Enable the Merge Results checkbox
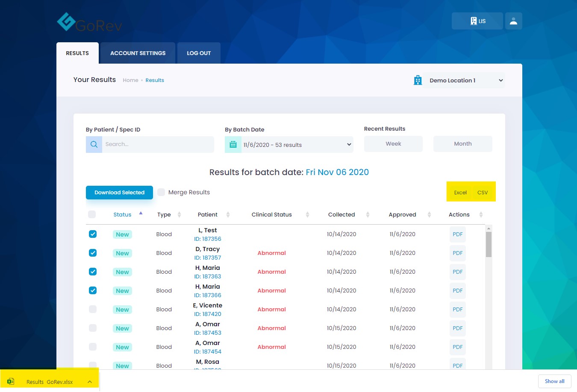The width and height of the screenshot is (577, 392). tap(161, 192)
